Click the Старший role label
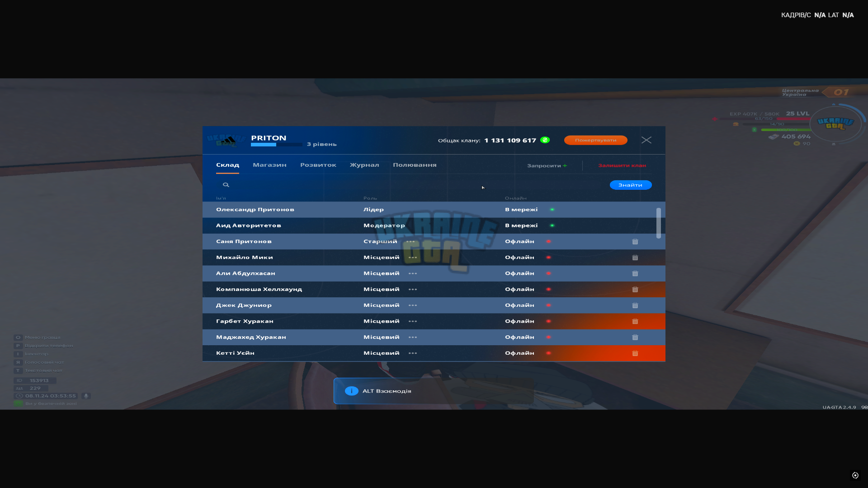This screenshot has height=488, width=868. (380, 241)
